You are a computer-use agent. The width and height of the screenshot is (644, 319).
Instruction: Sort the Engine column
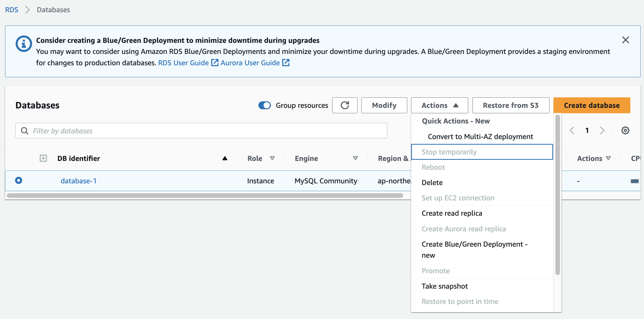point(355,158)
